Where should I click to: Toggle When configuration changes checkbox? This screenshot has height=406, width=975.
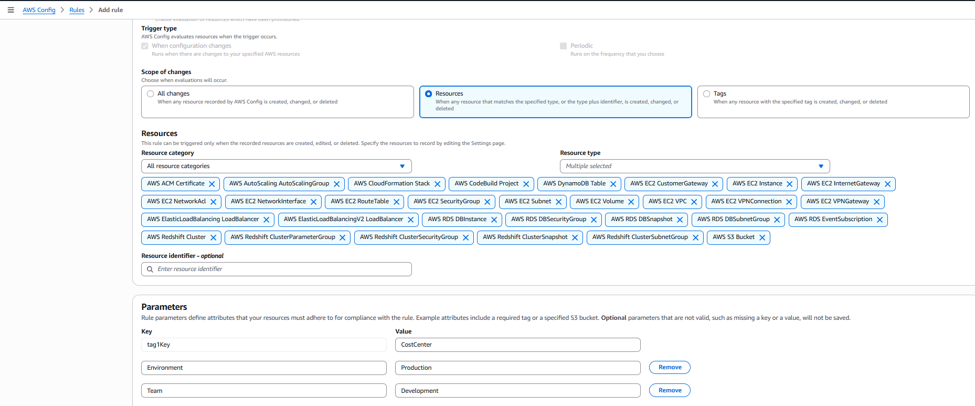click(145, 46)
